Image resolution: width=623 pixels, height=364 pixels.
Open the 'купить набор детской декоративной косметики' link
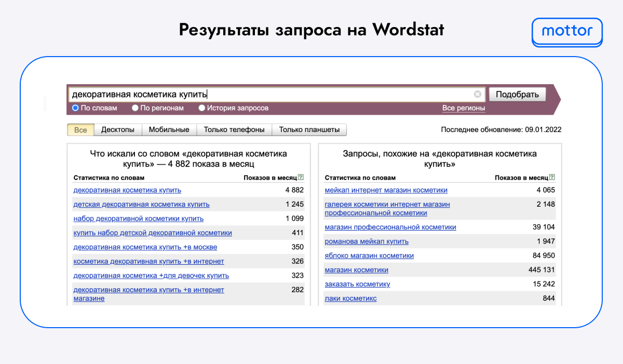(153, 233)
